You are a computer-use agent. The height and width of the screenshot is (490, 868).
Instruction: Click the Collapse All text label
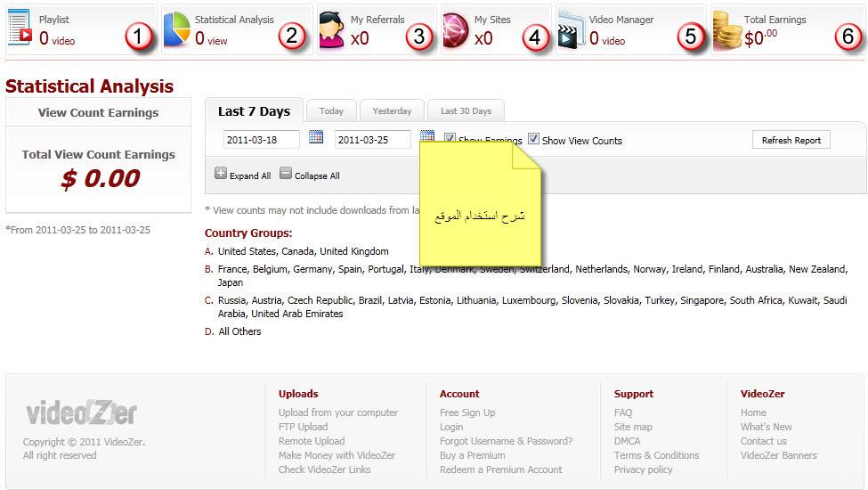point(317,176)
